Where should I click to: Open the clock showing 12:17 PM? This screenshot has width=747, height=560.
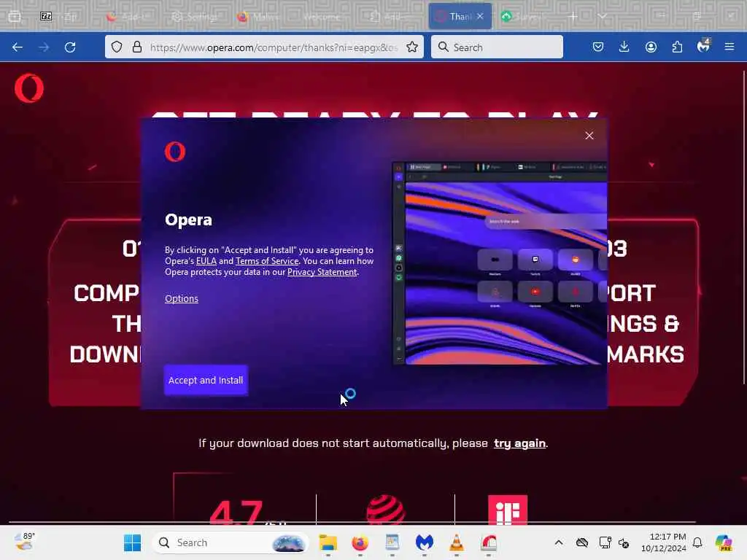click(663, 542)
